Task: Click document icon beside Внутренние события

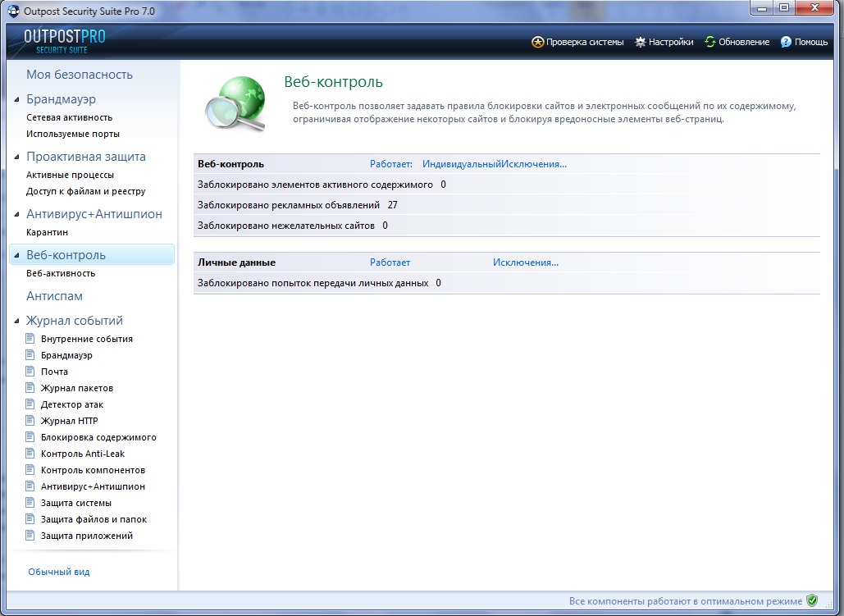Action: pyautogui.click(x=30, y=339)
